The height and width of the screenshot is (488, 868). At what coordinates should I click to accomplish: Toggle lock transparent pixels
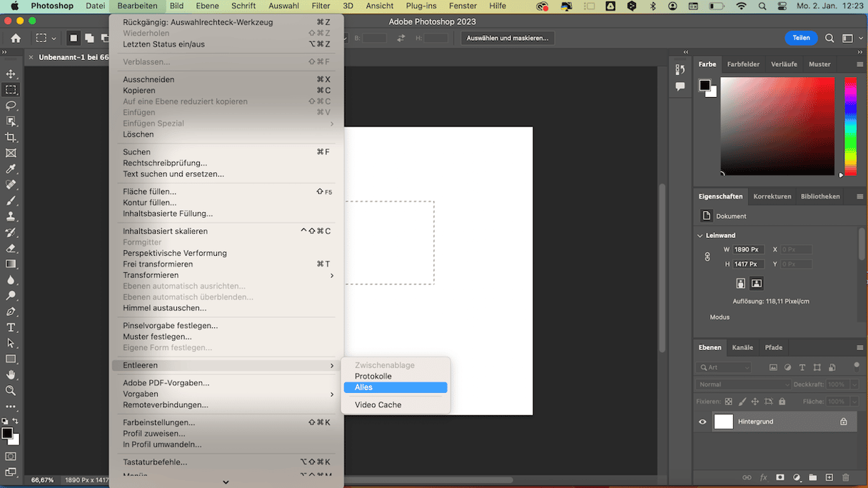click(728, 402)
